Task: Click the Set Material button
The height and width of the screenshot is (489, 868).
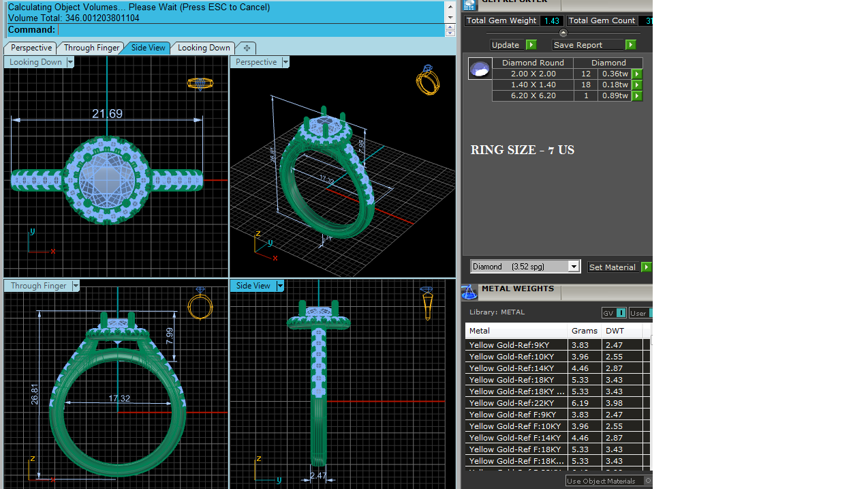Action: (614, 267)
